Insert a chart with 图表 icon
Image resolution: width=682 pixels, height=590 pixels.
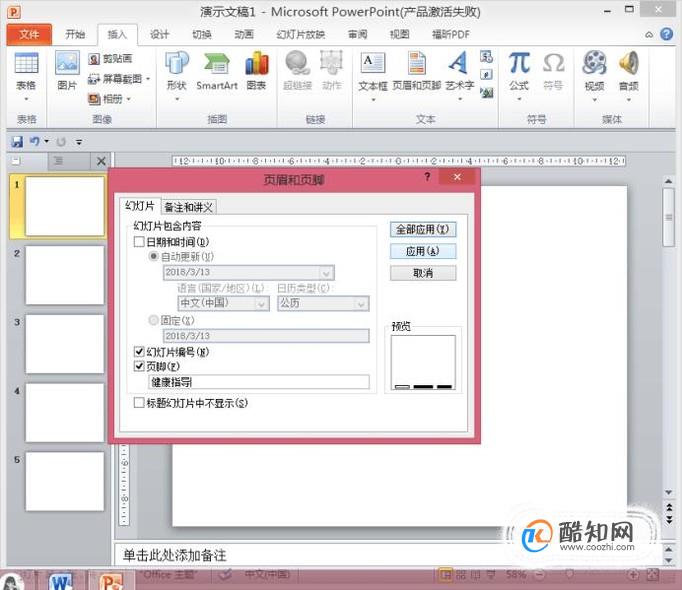pos(256,71)
